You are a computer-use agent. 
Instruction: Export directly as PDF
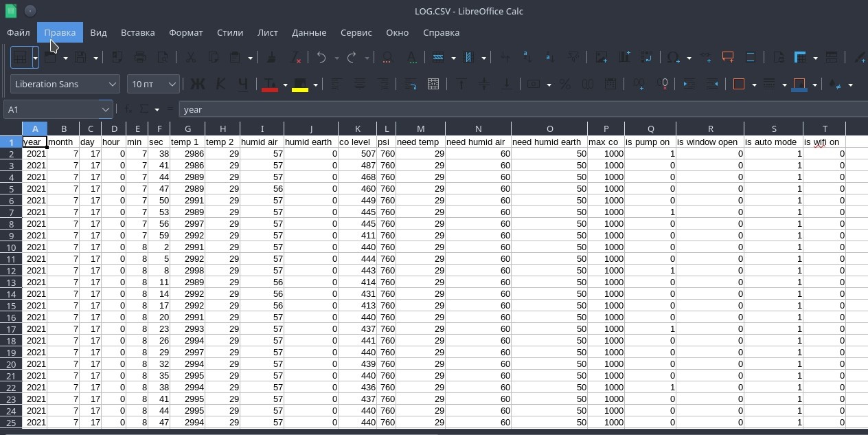pos(117,58)
